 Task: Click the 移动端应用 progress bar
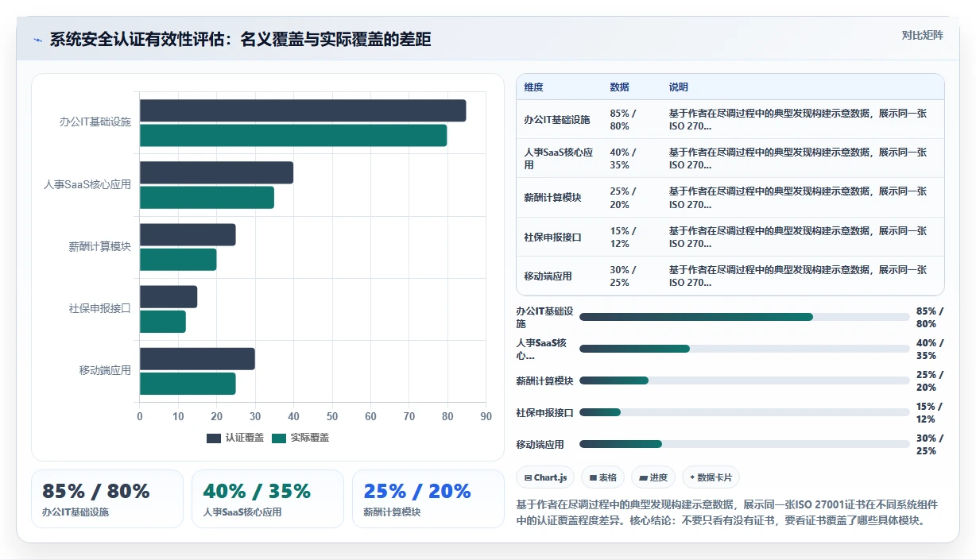[745, 444]
